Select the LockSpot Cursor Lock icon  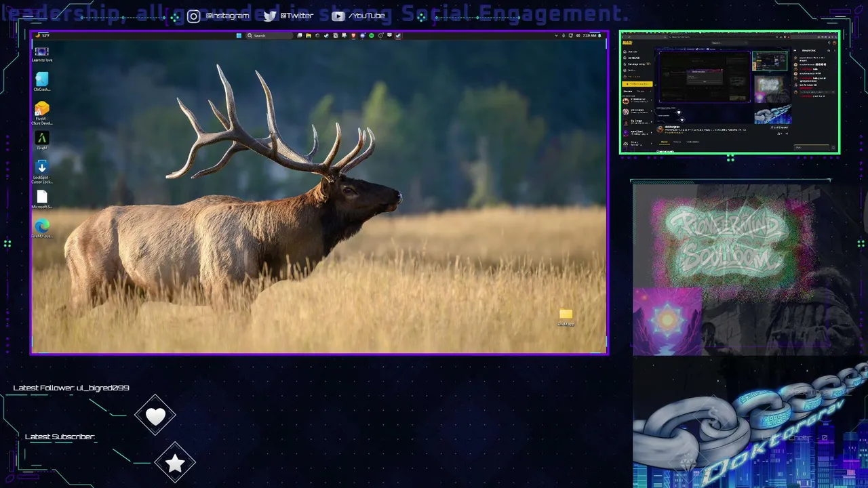coord(41,172)
